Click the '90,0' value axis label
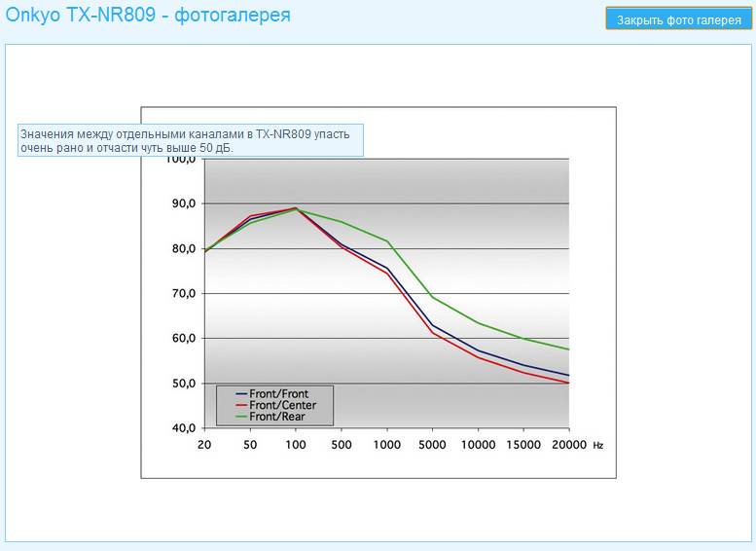This screenshot has width=756, height=551. (184, 203)
